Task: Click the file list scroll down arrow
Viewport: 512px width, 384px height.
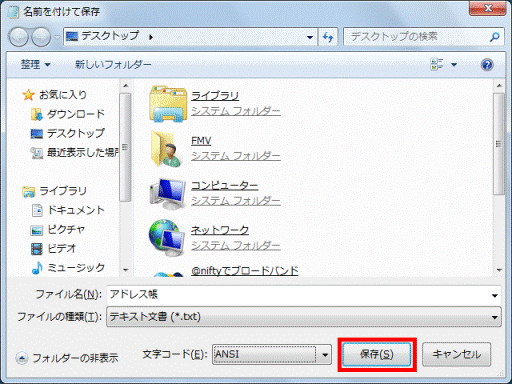Action: (x=499, y=270)
